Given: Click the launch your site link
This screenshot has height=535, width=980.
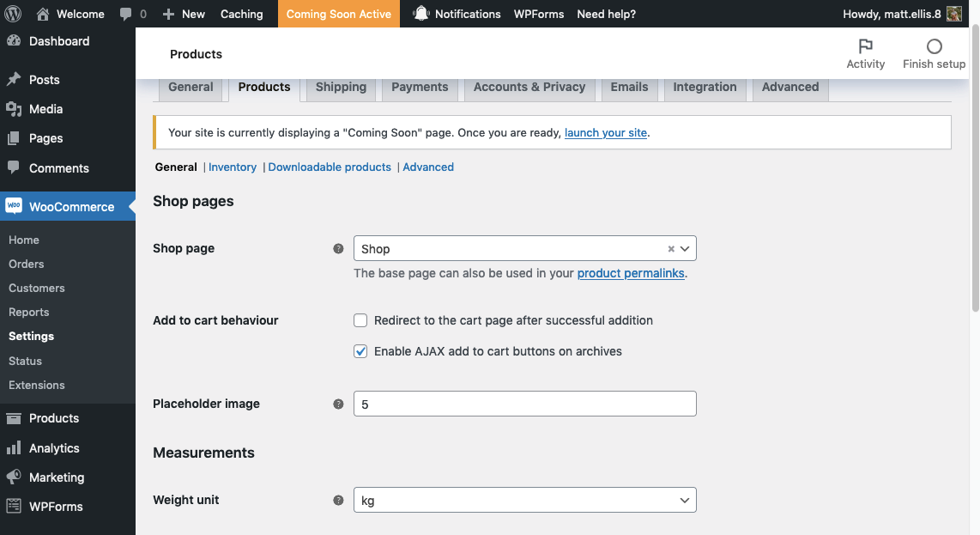Looking at the screenshot, I should [x=605, y=133].
